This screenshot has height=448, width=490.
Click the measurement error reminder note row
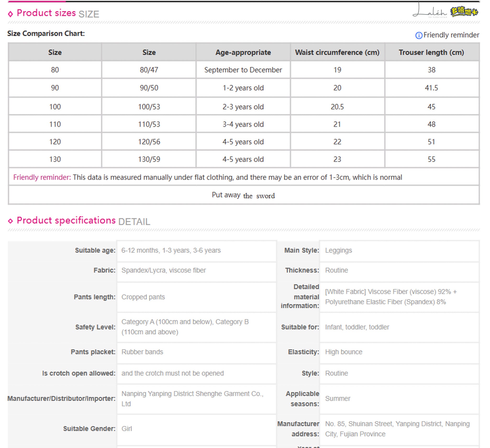click(244, 177)
